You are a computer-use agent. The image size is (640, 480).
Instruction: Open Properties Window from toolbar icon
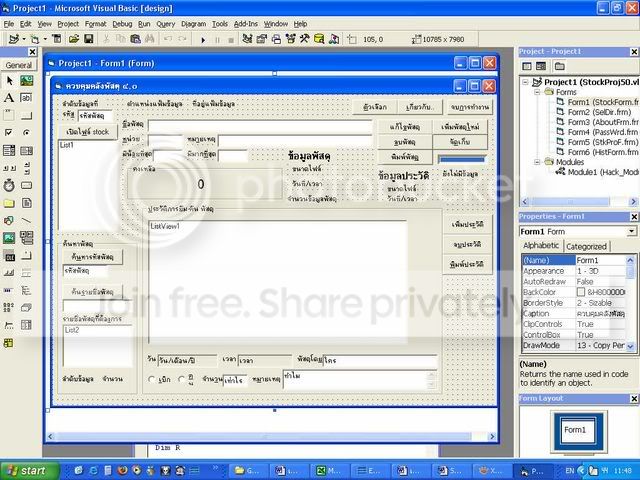(262, 39)
